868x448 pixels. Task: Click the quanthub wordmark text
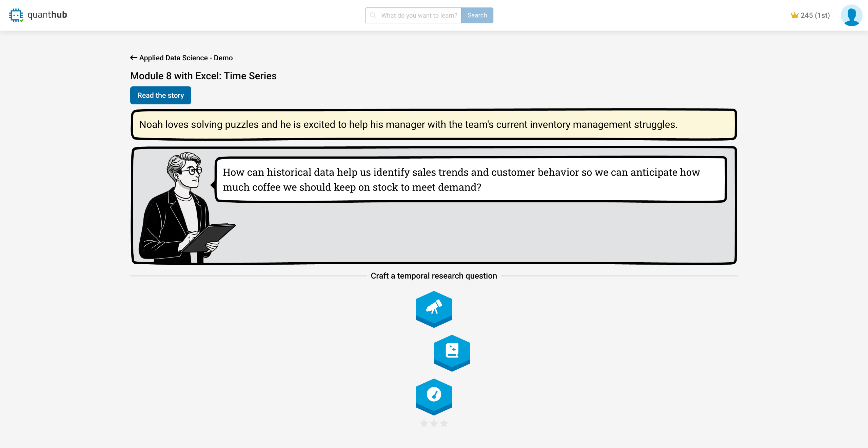coord(47,15)
